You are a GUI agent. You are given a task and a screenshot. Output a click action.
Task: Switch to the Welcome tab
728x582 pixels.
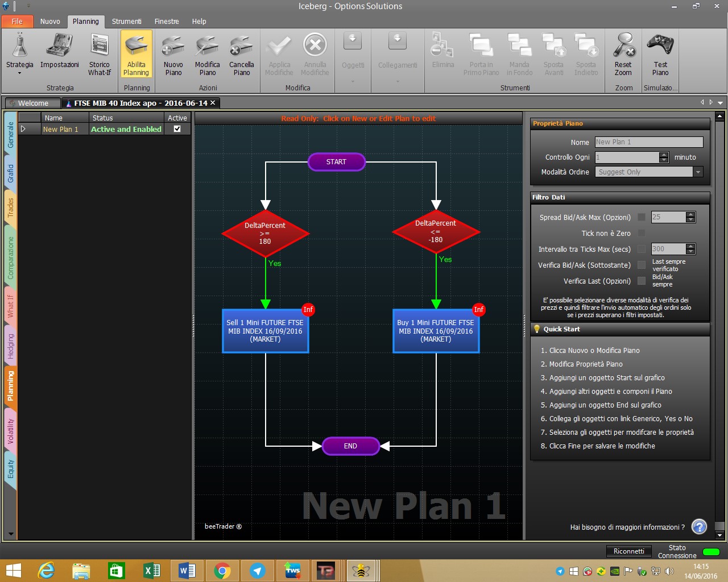point(33,103)
